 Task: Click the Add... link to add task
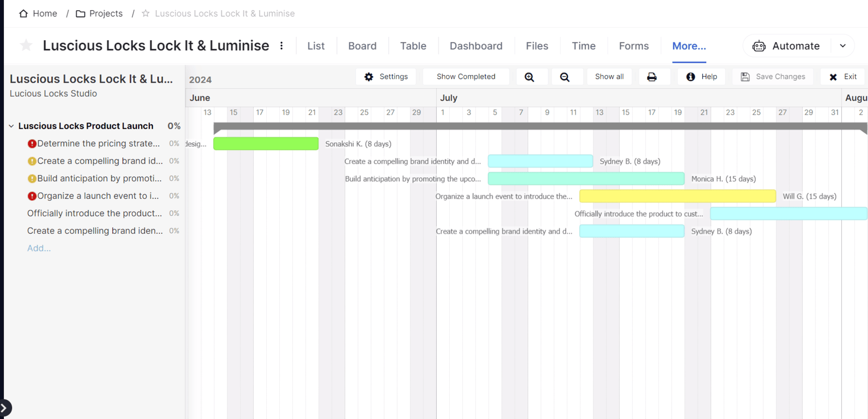pos(39,248)
